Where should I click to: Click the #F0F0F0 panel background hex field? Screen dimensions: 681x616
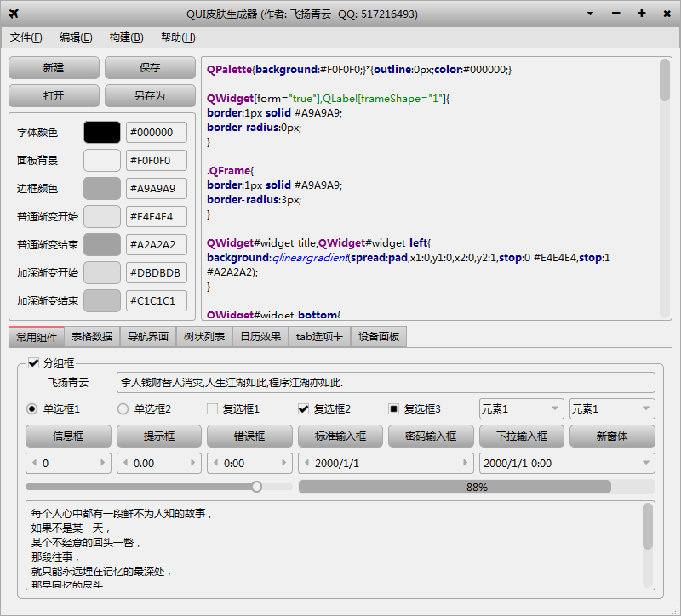157,160
